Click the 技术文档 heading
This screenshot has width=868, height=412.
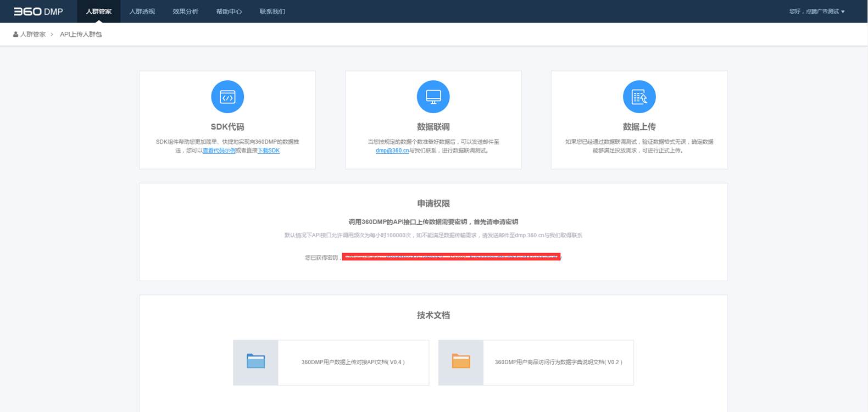point(433,315)
